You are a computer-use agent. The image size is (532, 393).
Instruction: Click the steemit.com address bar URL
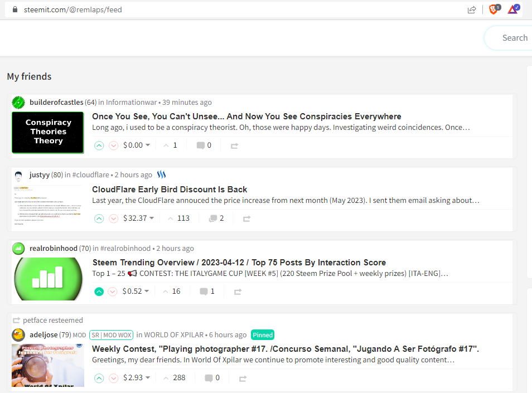pos(73,9)
